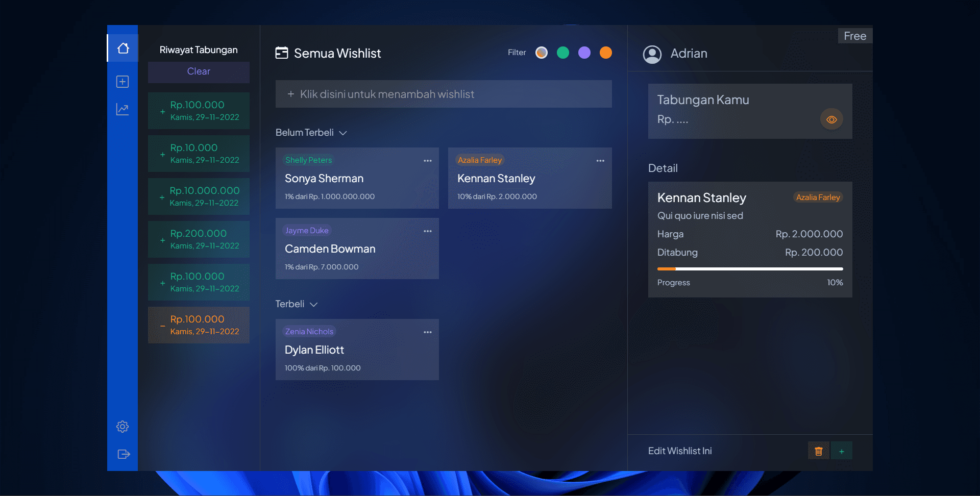Select the multicolor all filter swatch
The height and width of the screenshot is (496, 980).
pyautogui.click(x=542, y=53)
